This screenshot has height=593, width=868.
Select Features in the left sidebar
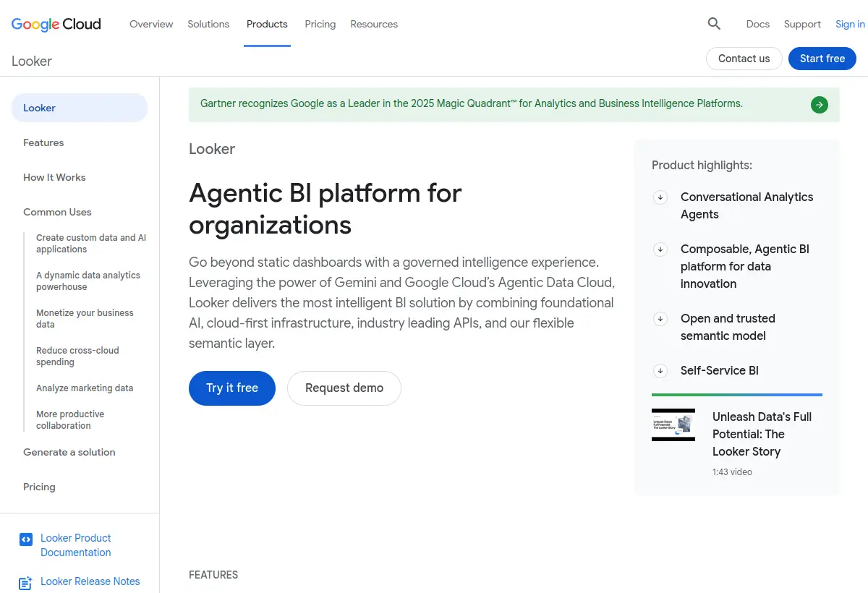pyautogui.click(x=43, y=142)
